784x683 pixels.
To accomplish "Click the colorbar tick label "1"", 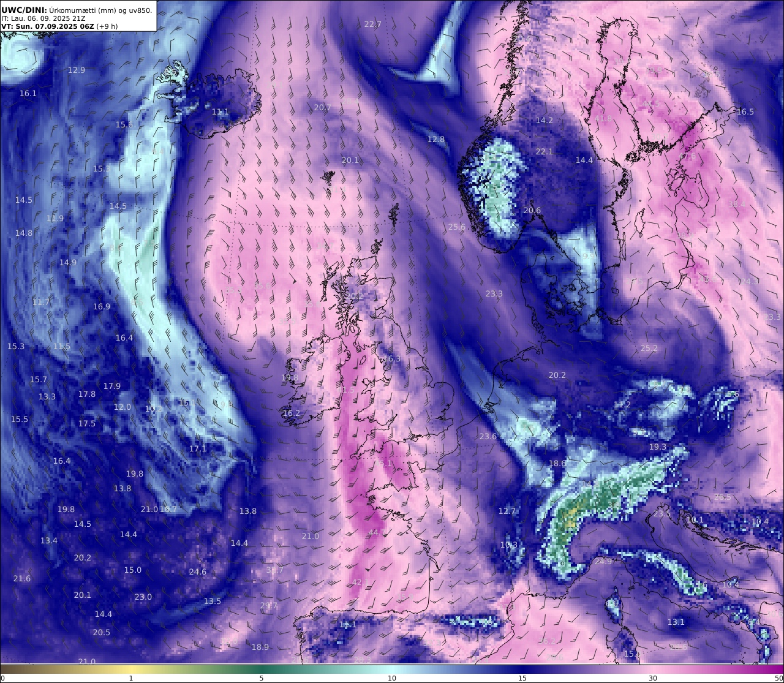I will point(131,678).
